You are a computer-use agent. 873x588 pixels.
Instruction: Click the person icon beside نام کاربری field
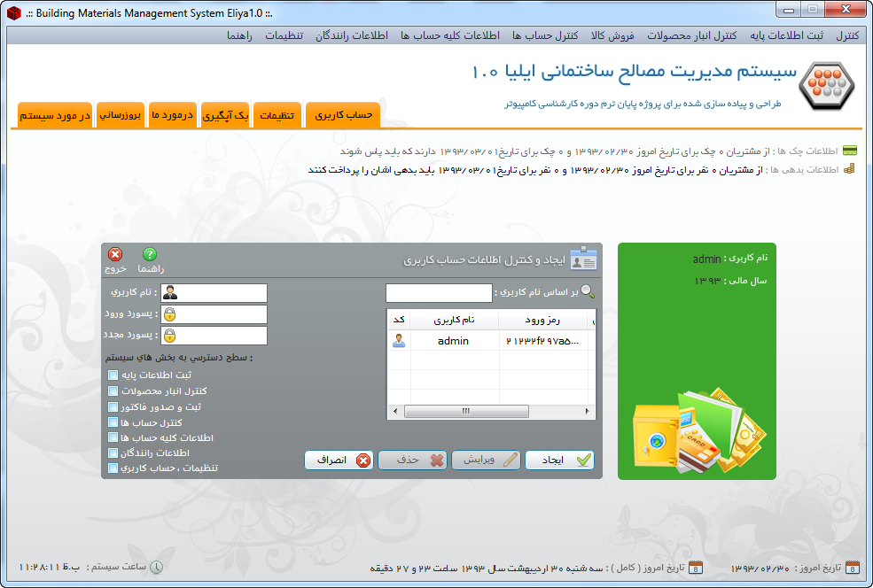click(x=169, y=293)
